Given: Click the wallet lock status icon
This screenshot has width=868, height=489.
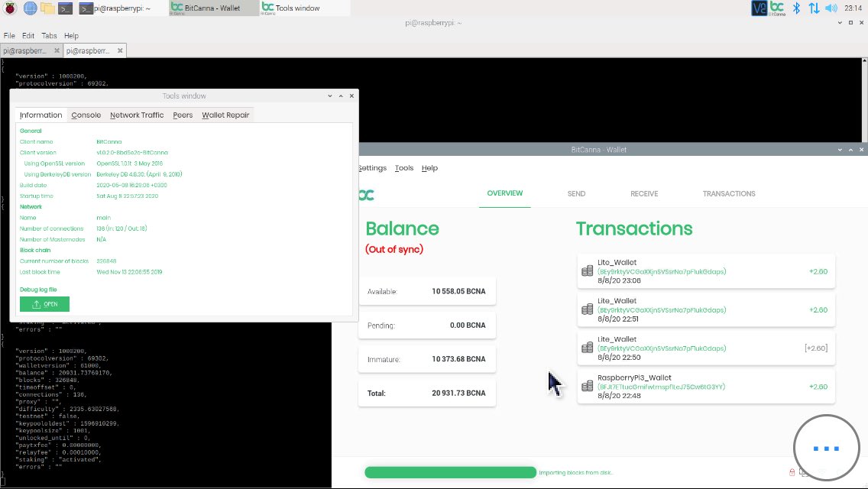Looking at the screenshot, I should pyautogui.click(x=792, y=472).
